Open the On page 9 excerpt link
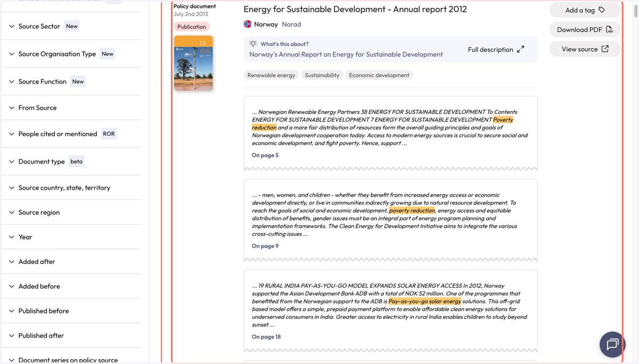 (x=265, y=246)
